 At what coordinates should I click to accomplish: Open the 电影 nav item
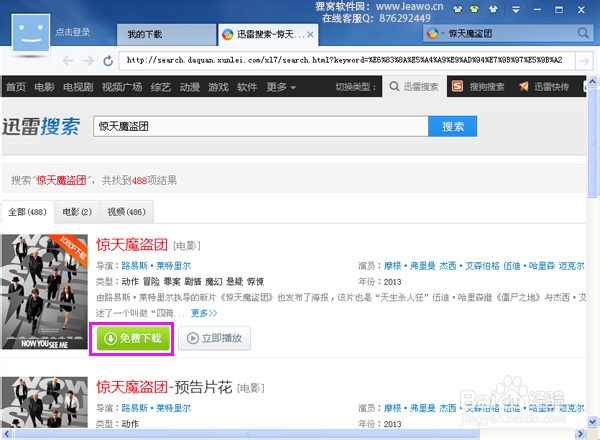click(x=44, y=87)
